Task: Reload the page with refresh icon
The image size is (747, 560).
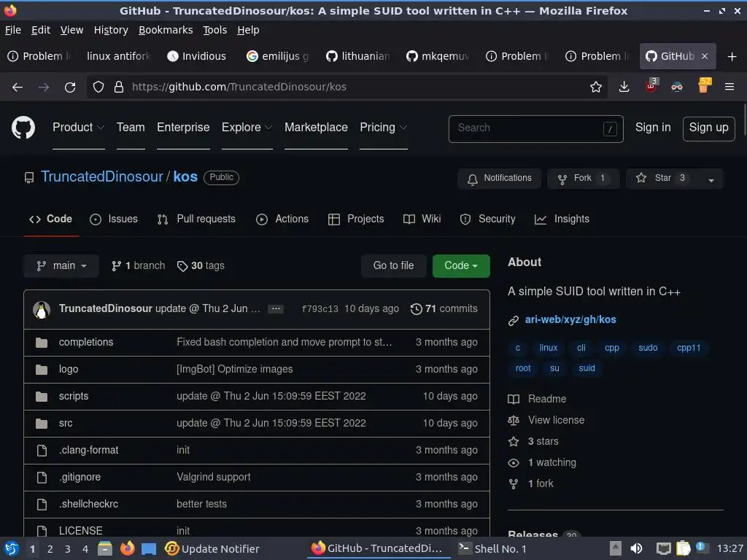Action: [x=70, y=87]
